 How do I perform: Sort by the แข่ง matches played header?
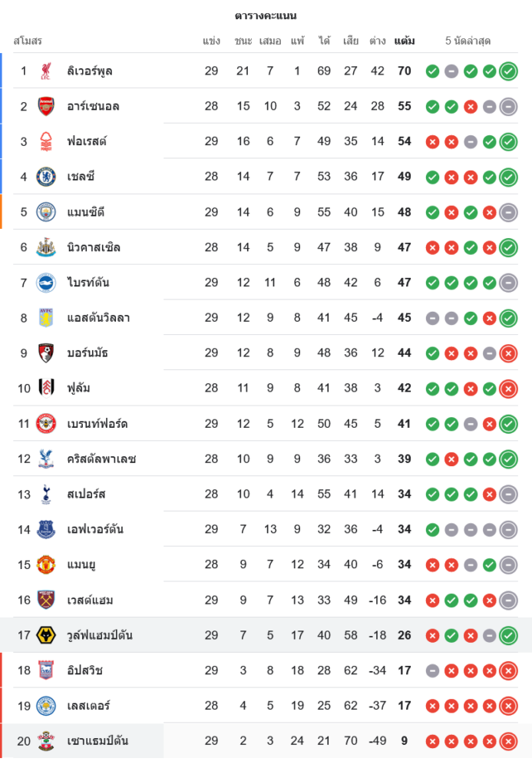tap(212, 41)
